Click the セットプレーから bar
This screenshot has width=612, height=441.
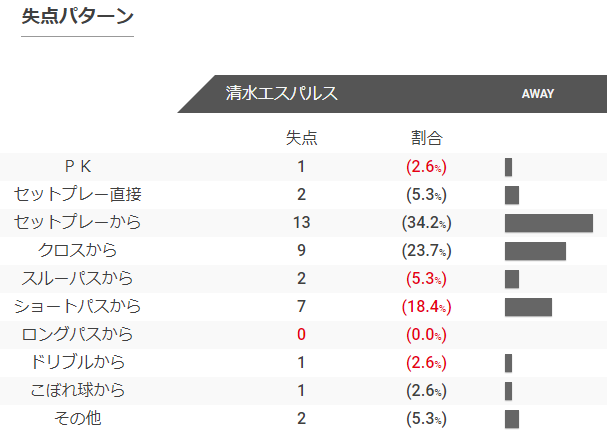tap(549, 223)
